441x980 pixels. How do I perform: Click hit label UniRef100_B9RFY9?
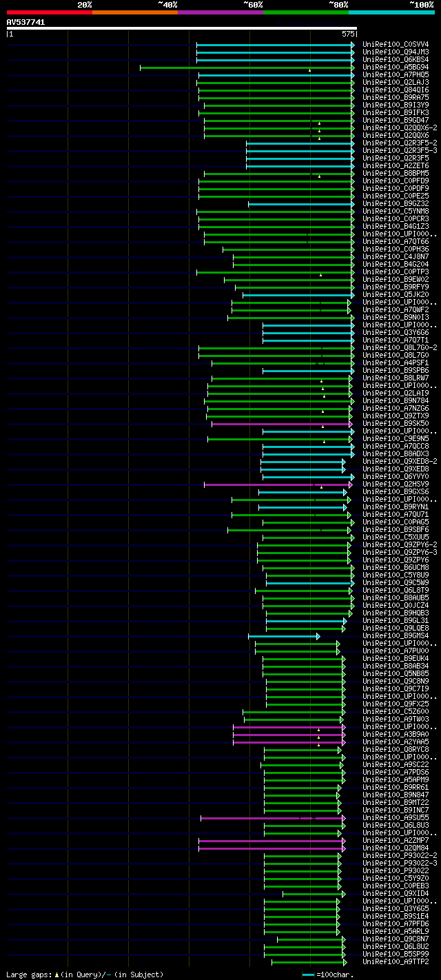click(397, 287)
